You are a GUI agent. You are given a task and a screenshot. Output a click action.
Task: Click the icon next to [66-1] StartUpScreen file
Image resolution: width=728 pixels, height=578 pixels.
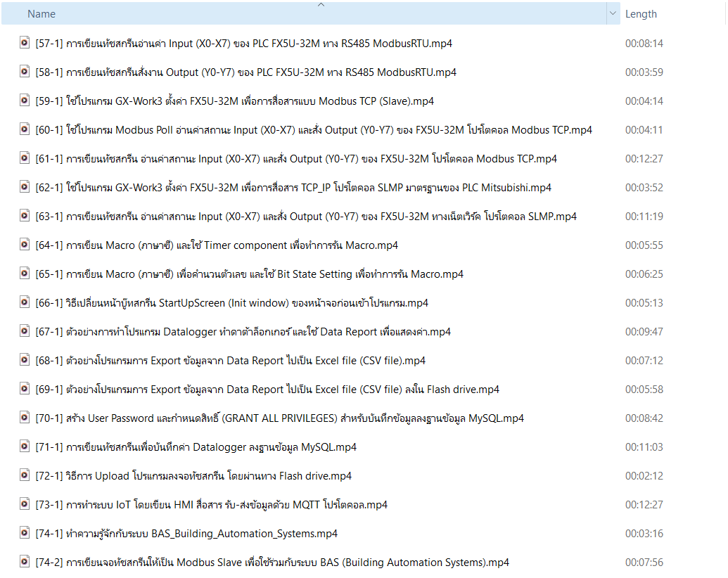coord(25,302)
